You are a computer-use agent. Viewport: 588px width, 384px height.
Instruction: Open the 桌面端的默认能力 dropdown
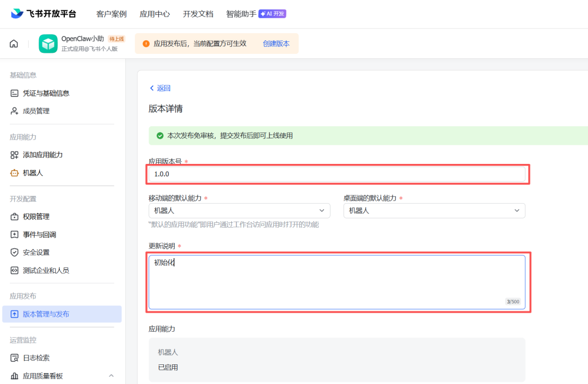434,211
